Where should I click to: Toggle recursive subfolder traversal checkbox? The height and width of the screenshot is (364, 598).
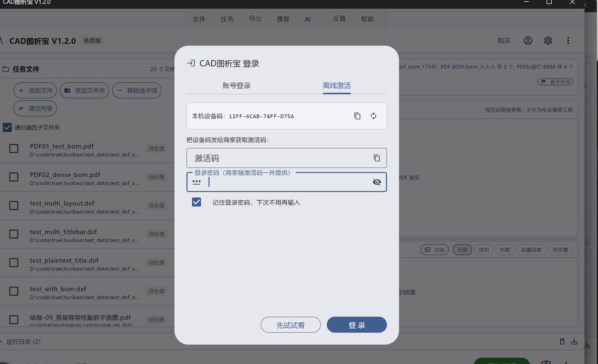point(7,127)
